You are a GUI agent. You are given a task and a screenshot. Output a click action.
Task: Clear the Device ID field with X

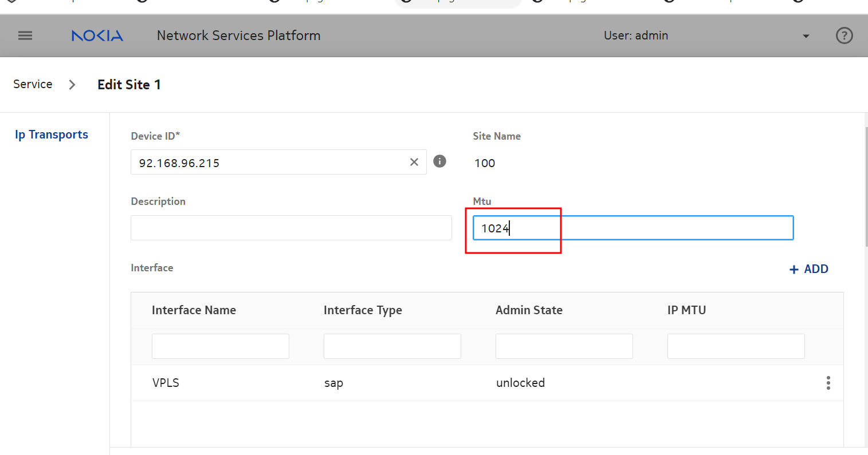[414, 163]
